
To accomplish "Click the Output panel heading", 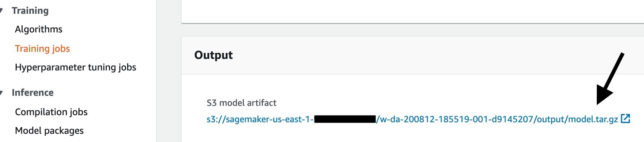I will 213,55.
